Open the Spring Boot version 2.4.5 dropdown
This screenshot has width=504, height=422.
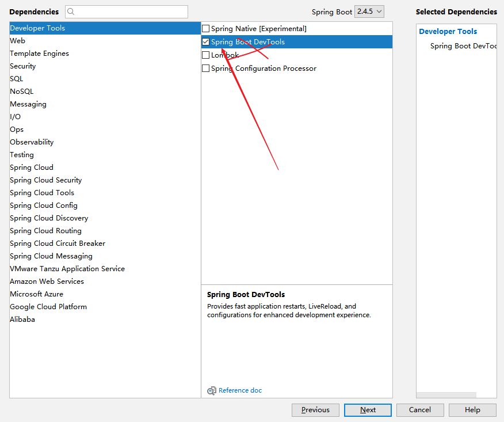click(369, 12)
